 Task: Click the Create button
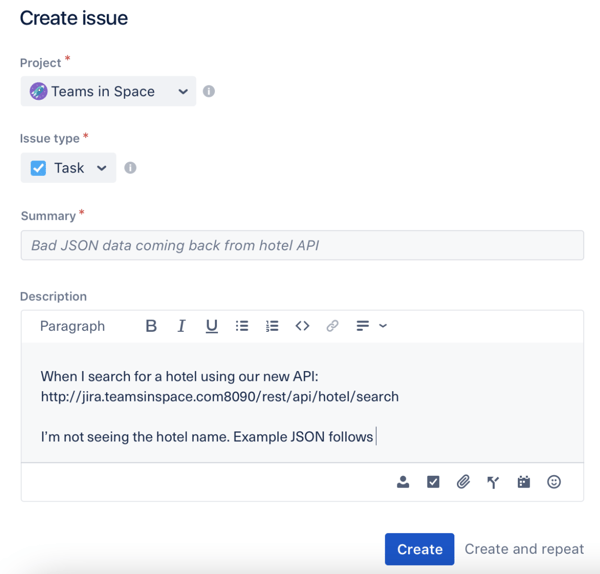click(x=419, y=549)
